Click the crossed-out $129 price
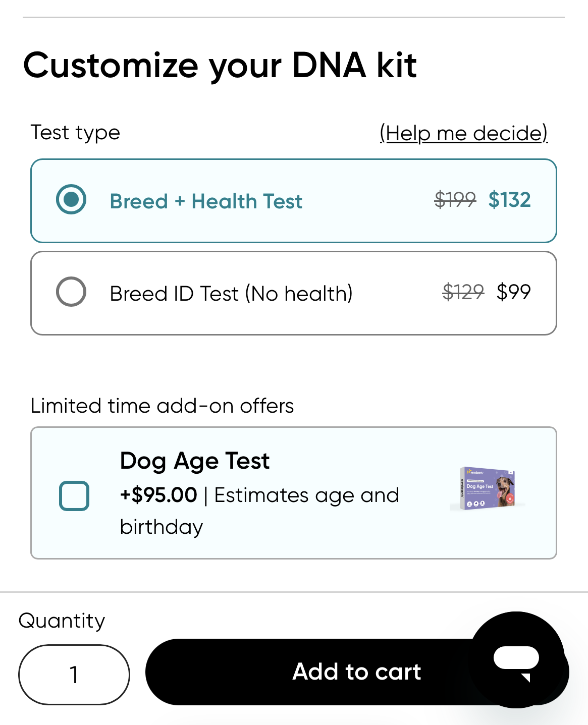This screenshot has height=725, width=588. [463, 292]
